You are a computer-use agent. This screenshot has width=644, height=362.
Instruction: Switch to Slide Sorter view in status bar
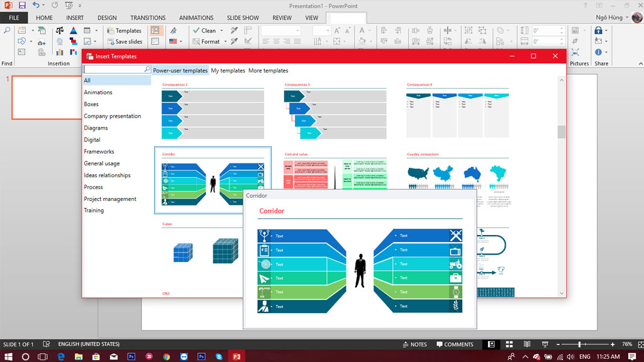click(509, 344)
